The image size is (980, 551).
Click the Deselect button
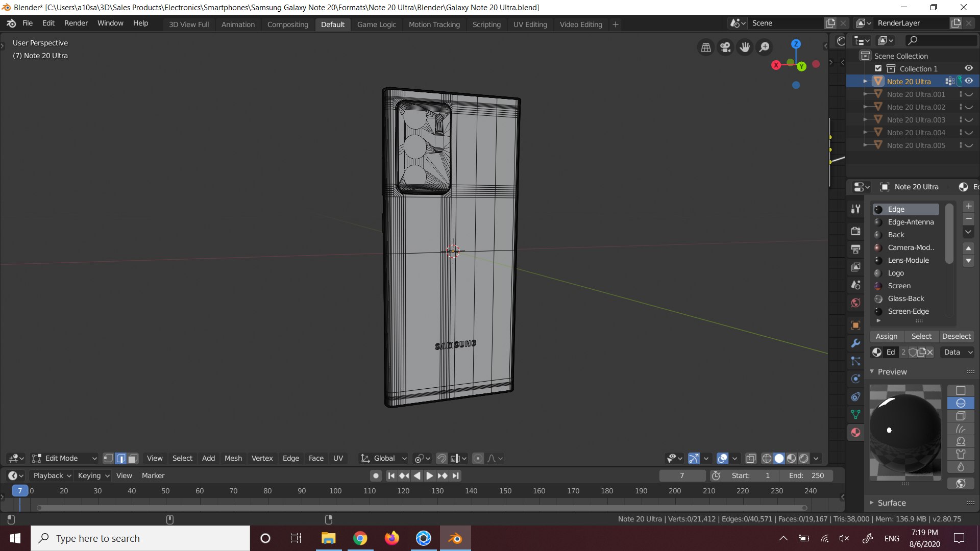click(957, 336)
